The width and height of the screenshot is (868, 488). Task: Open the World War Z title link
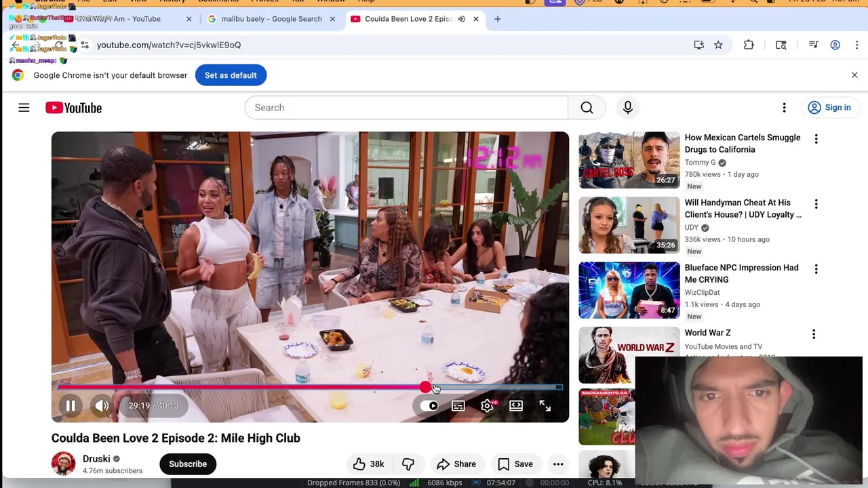click(x=707, y=333)
